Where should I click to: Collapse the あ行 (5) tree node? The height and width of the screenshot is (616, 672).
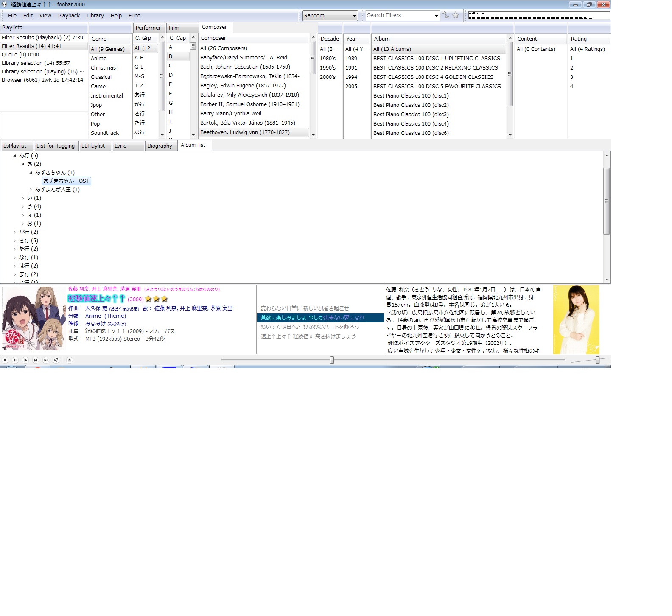[x=14, y=156]
